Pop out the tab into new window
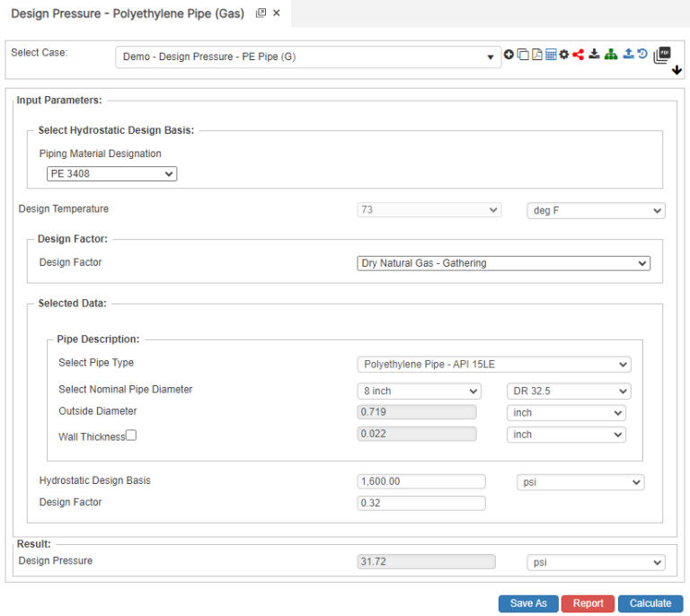 pyautogui.click(x=261, y=13)
